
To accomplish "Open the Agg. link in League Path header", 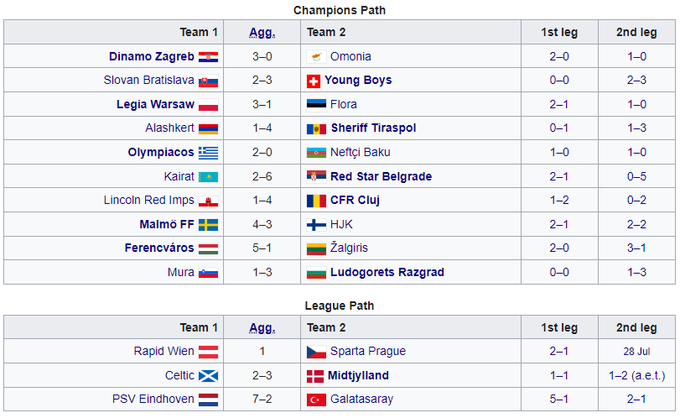I will [x=260, y=328].
